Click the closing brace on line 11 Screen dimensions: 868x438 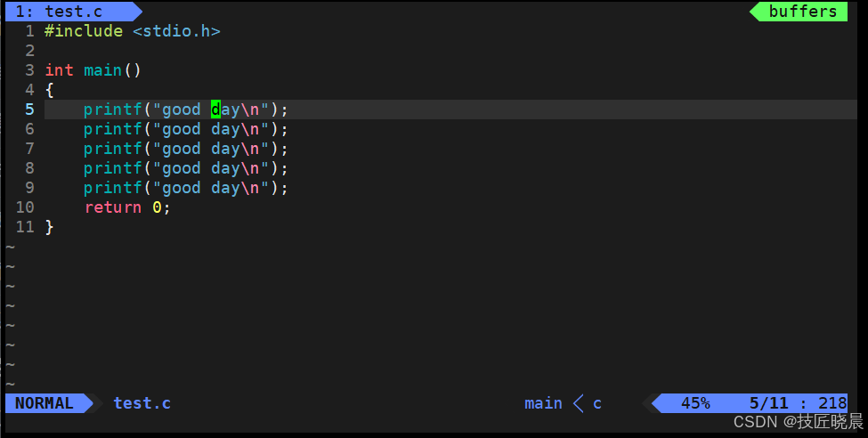(x=49, y=227)
